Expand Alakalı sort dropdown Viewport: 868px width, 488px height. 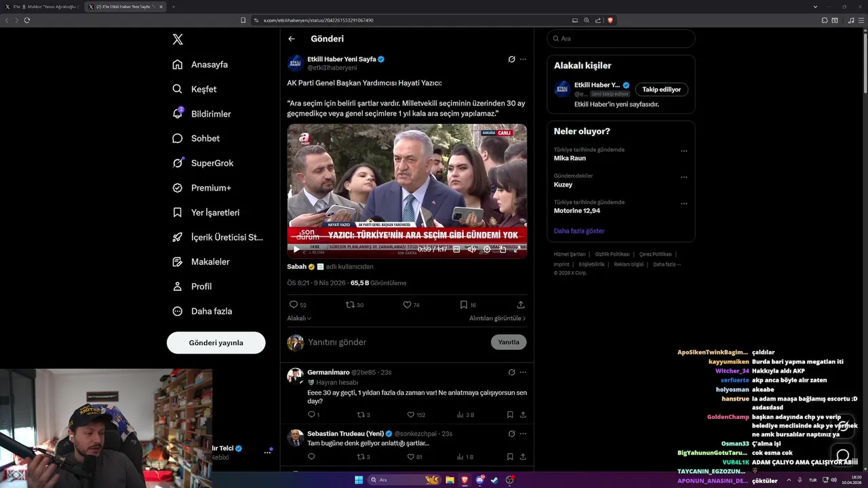click(299, 318)
